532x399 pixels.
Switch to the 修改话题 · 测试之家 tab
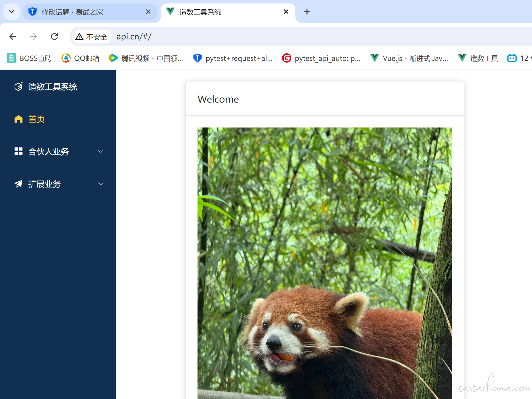tap(90, 12)
